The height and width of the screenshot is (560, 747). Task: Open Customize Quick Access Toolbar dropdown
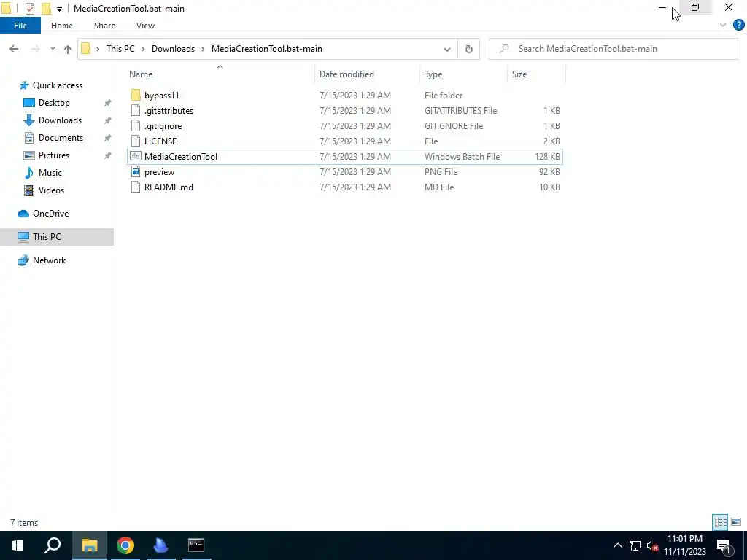point(59,9)
